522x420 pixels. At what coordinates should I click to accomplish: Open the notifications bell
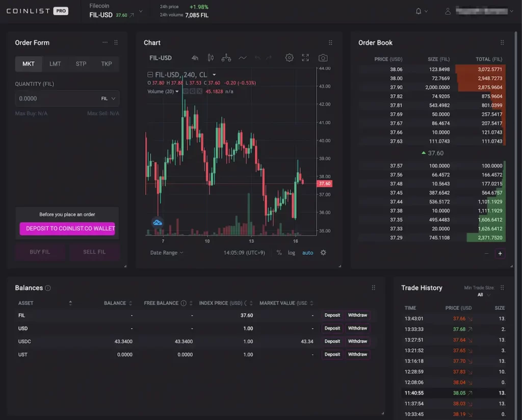[419, 11]
